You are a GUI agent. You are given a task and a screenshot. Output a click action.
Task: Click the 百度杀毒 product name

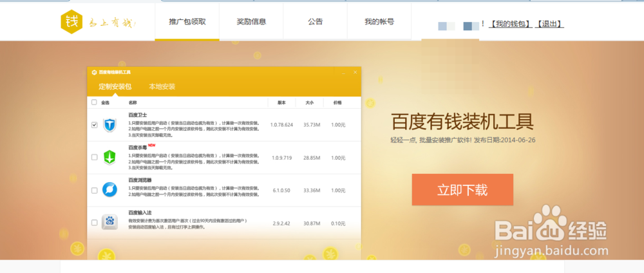138,147
